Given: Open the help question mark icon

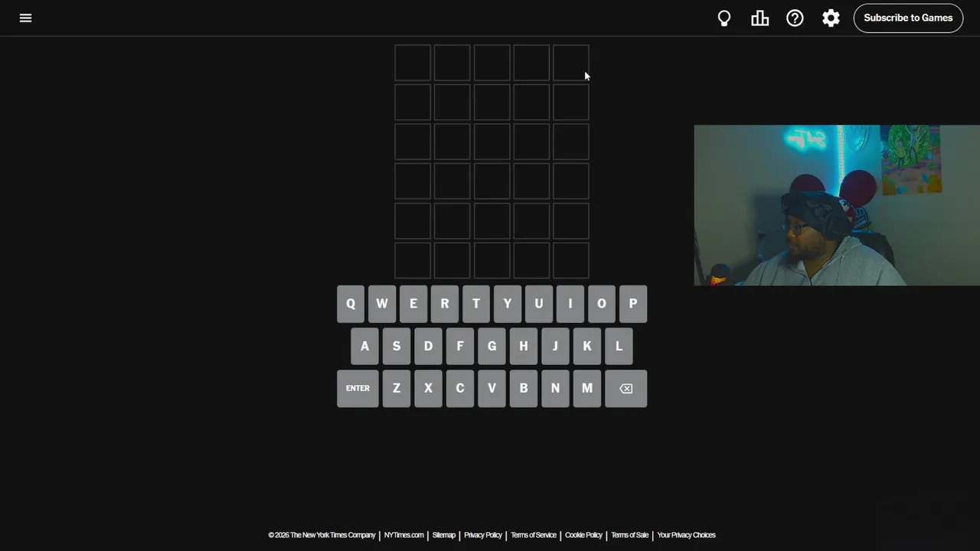Looking at the screenshot, I should pyautogui.click(x=795, y=18).
